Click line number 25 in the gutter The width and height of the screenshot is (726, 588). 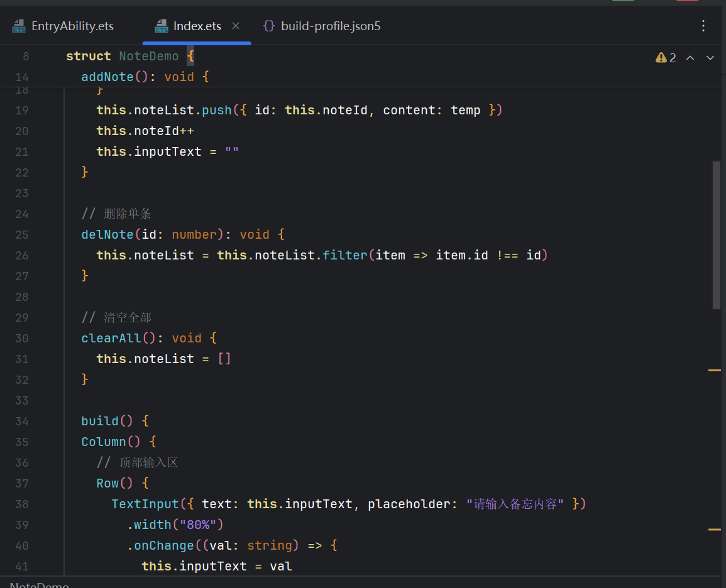pos(22,234)
